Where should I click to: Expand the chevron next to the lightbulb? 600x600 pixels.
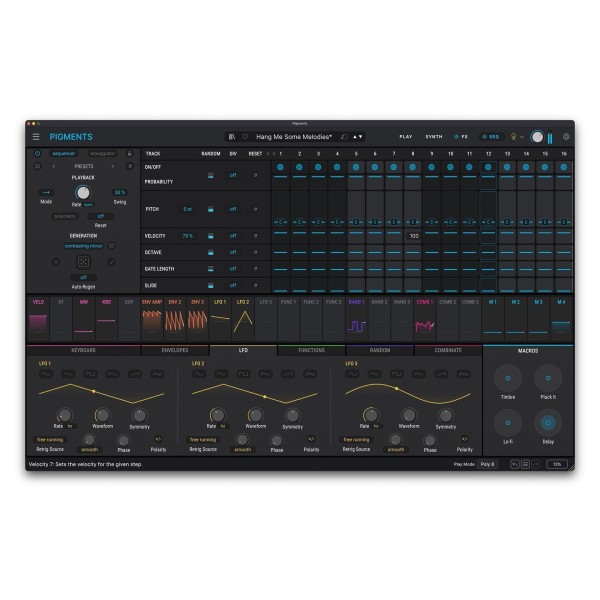(522, 137)
